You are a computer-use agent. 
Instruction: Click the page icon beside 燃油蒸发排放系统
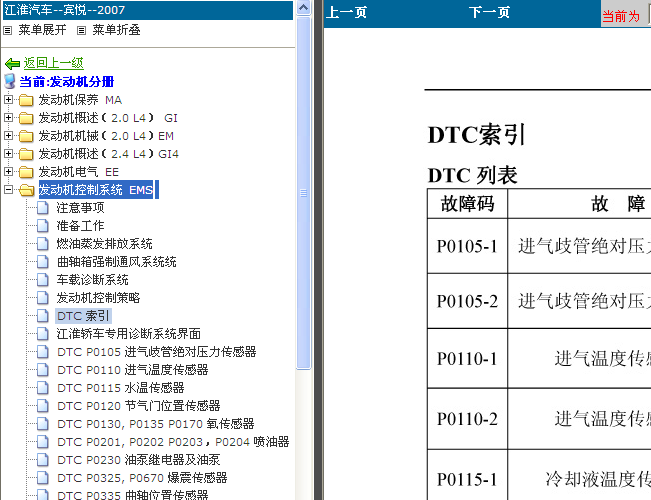pyautogui.click(x=42, y=244)
